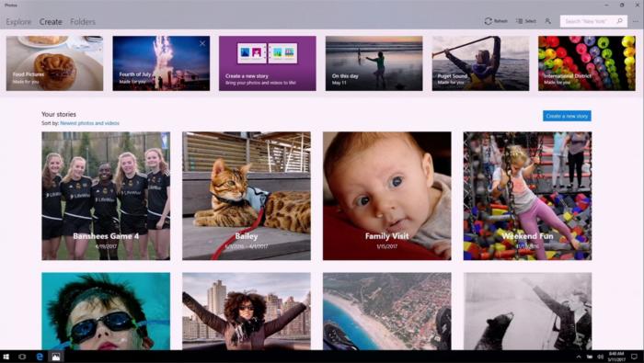The height and width of the screenshot is (363, 644).
Task: Click the search input field
Action: coord(588,21)
